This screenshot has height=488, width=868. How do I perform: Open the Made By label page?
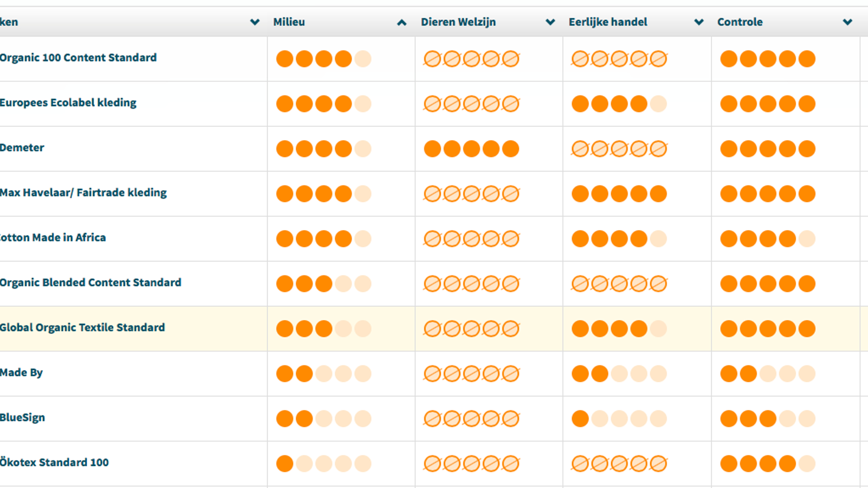point(21,373)
